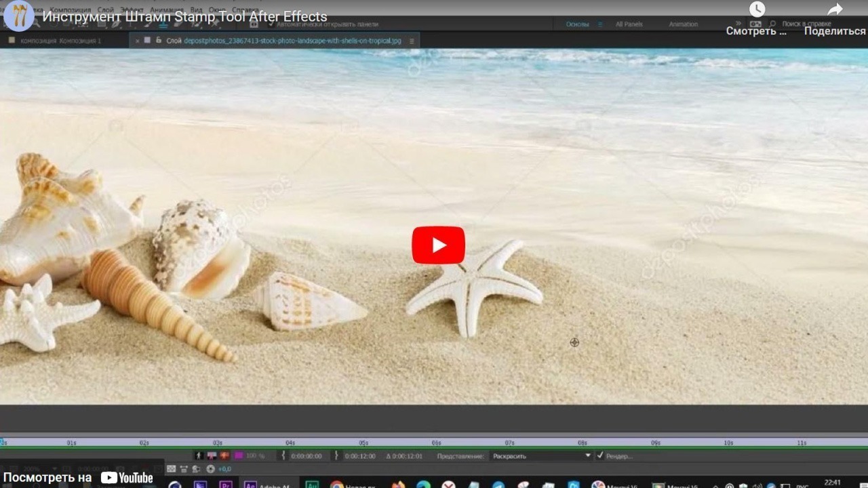
Task: Expand the workspace overflow chevrons
Action: [738, 24]
